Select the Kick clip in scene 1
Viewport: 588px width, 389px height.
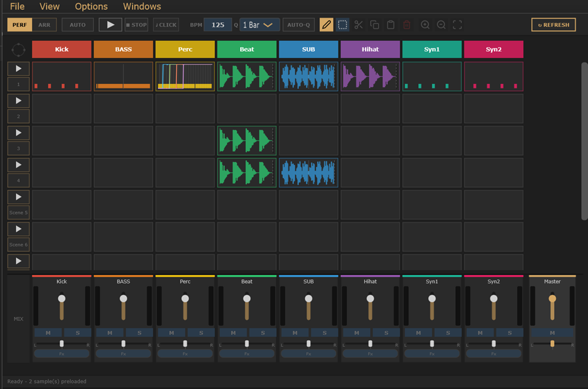(62, 77)
